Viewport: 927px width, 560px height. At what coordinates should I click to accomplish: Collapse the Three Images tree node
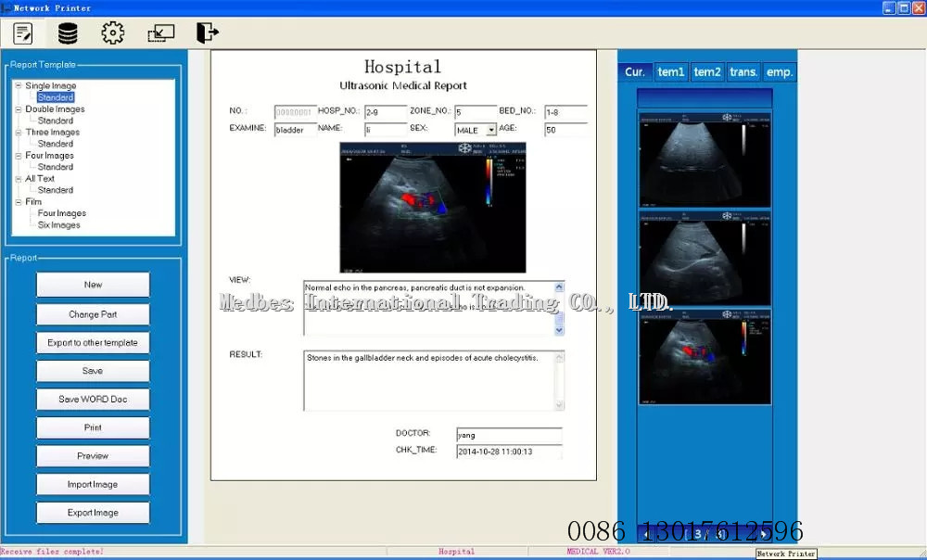(19, 133)
